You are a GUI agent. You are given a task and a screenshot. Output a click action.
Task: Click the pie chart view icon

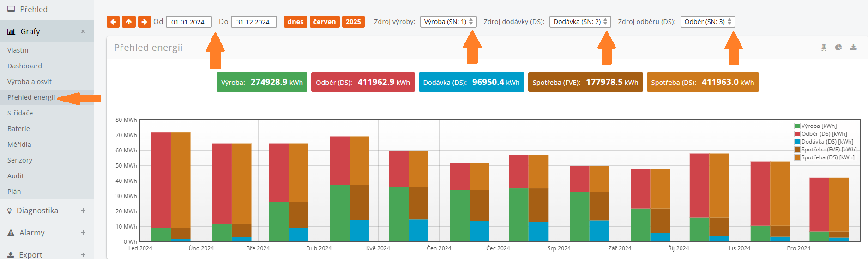pyautogui.click(x=838, y=48)
